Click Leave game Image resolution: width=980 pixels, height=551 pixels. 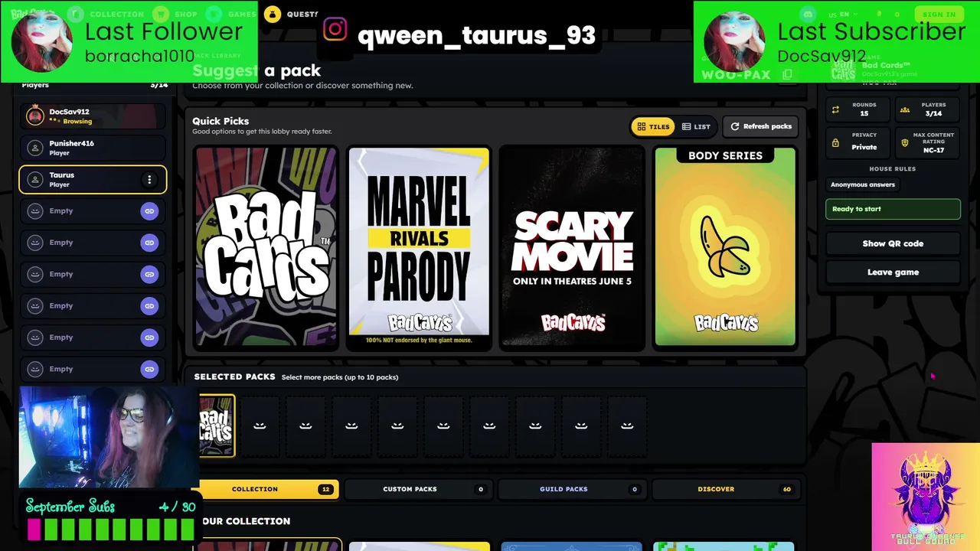(893, 272)
